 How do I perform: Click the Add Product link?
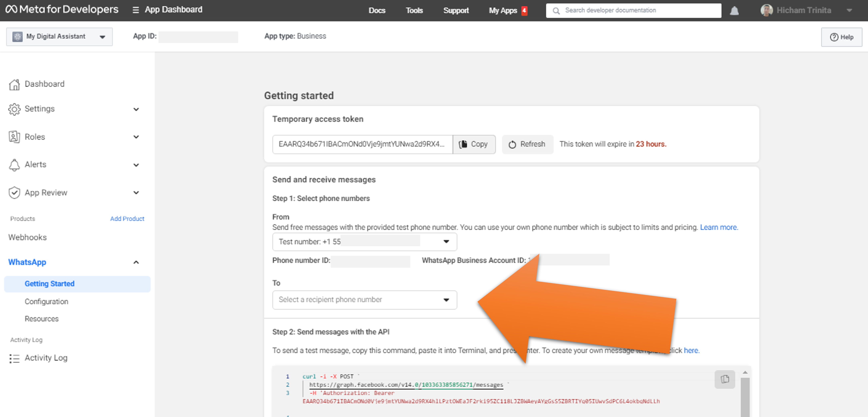tap(127, 218)
